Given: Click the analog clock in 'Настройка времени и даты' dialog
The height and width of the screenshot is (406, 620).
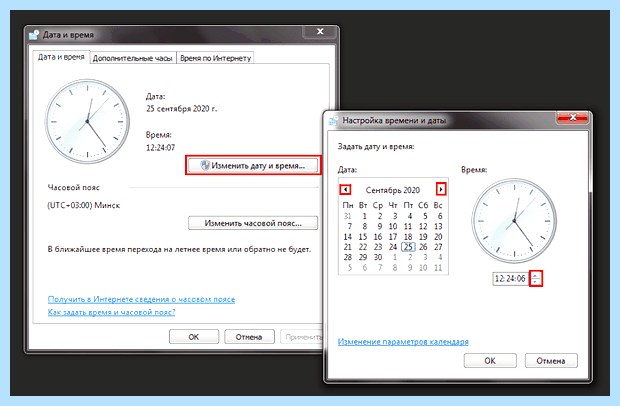Looking at the screenshot, I should point(514,221).
